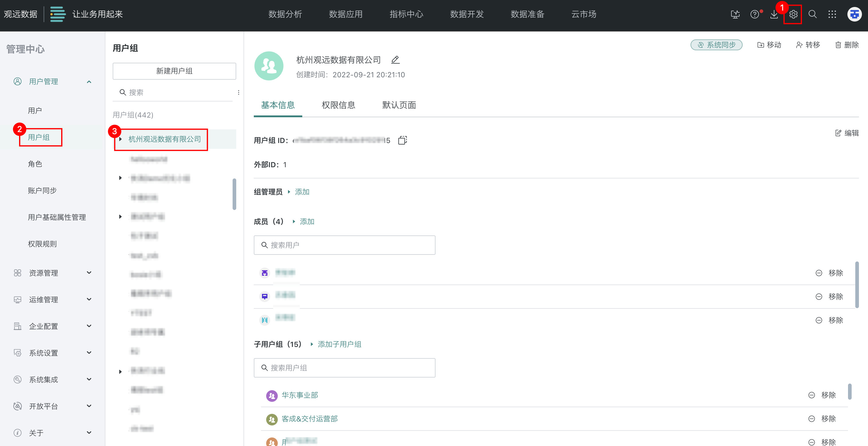The height and width of the screenshot is (446, 868).
Task: Click the 新建用户组 button
Action: click(174, 71)
